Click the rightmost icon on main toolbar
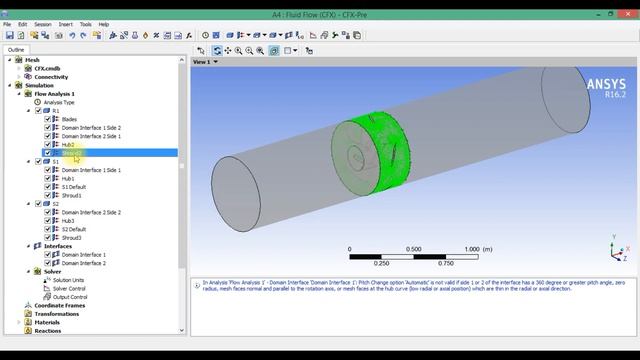 (357, 36)
